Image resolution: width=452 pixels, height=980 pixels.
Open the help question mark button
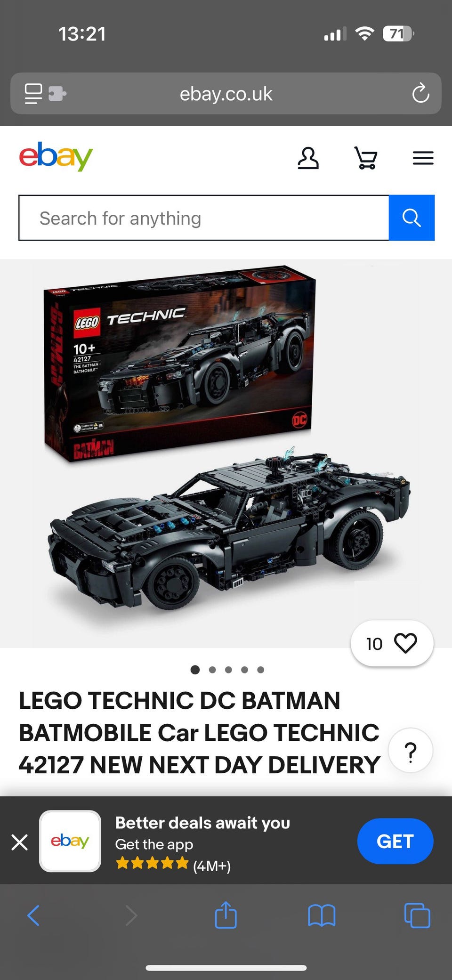tap(411, 750)
